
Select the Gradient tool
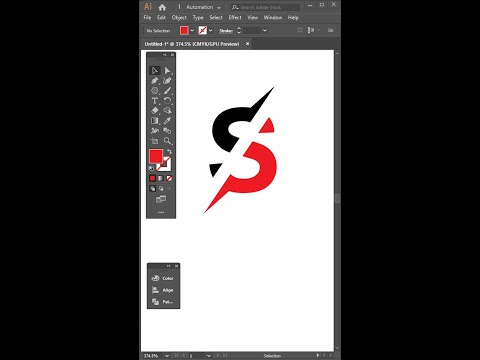click(154, 121)
